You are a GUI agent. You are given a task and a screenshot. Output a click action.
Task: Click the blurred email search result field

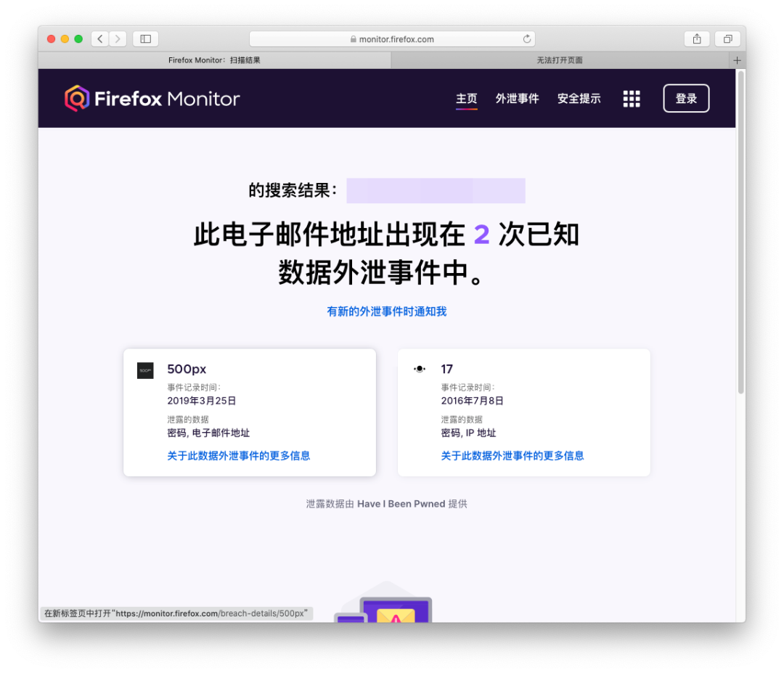[436, 190]
